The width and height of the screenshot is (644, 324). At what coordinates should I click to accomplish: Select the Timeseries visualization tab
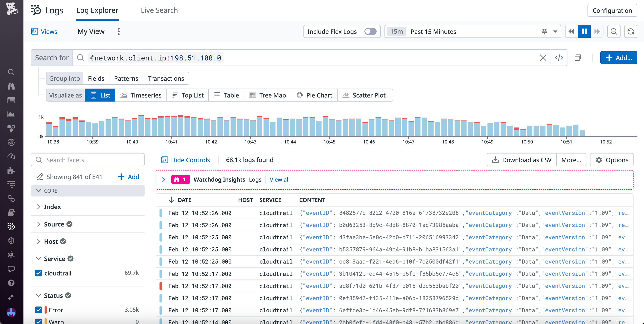[141, 95]
